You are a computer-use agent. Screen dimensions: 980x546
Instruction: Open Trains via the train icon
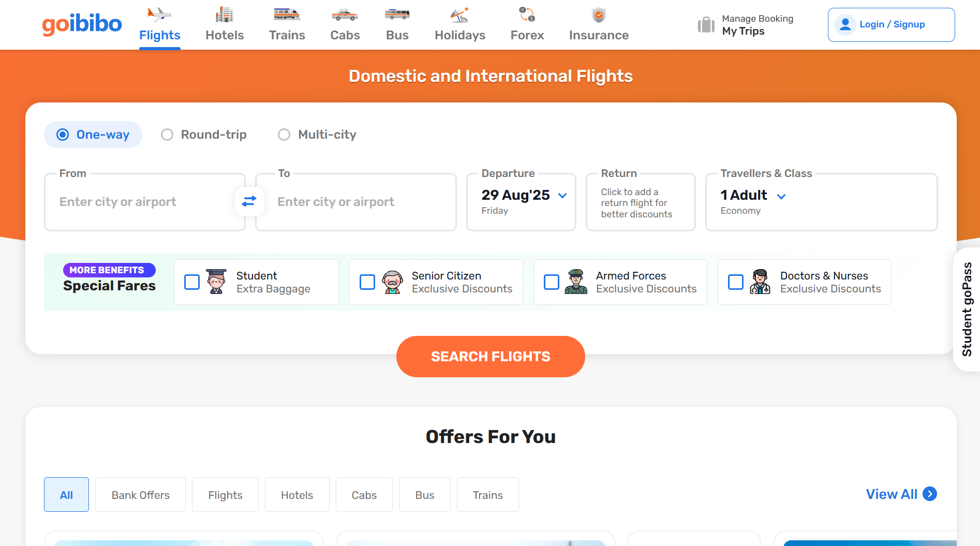pos(287,14)
